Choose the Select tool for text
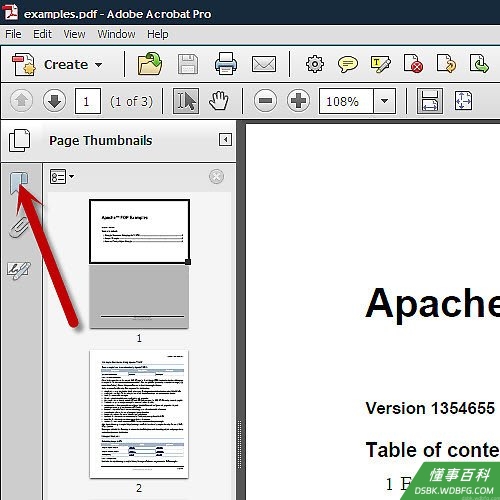 pos(186,101)
